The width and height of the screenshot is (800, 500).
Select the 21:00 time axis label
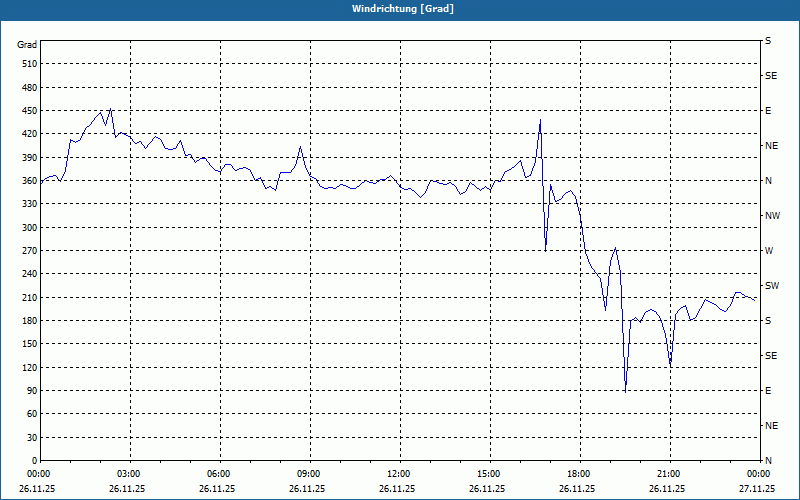click(x=669, y=474)
